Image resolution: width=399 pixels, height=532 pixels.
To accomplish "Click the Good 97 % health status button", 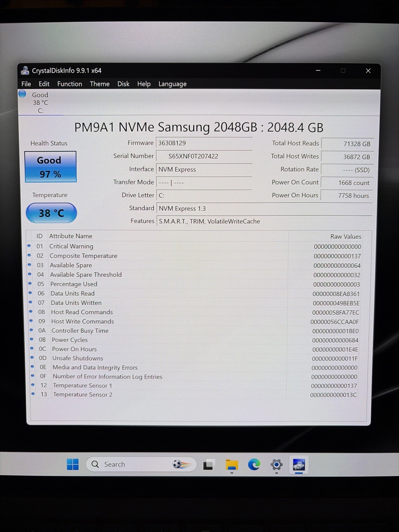I will point(50,167).
